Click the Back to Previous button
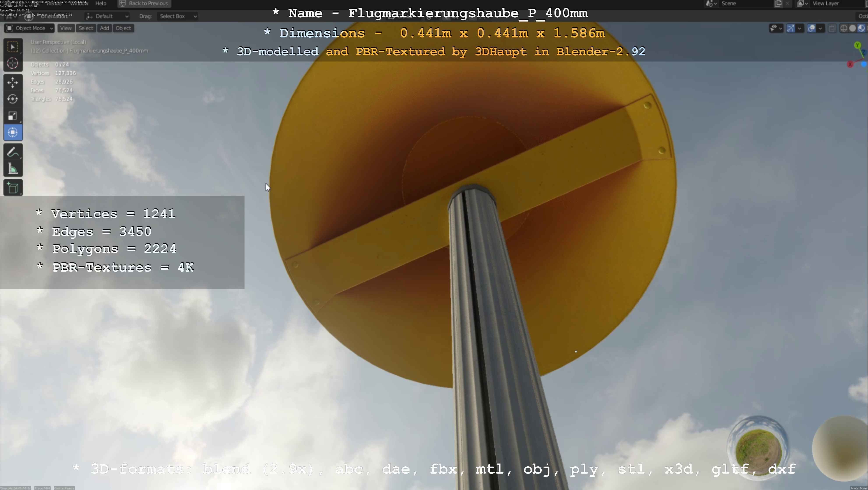 (144, 3)
